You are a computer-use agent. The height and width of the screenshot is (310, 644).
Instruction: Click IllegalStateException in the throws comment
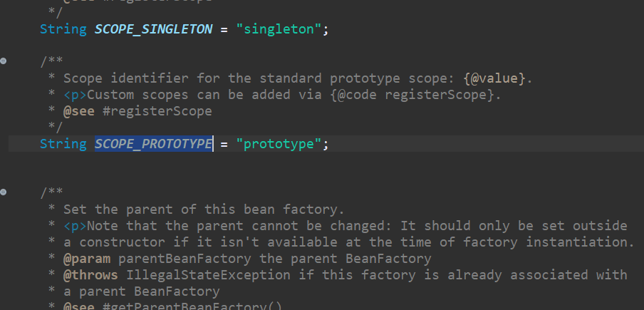pos(208,274)
